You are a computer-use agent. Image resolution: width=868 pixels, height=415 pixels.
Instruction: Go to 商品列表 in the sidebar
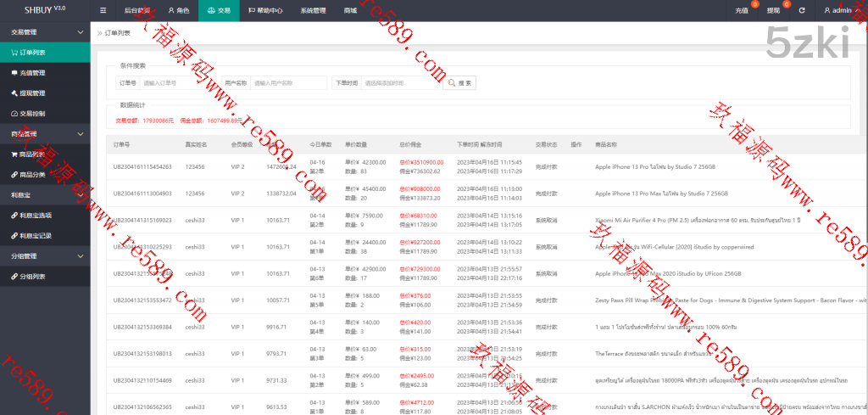[32, 154]
